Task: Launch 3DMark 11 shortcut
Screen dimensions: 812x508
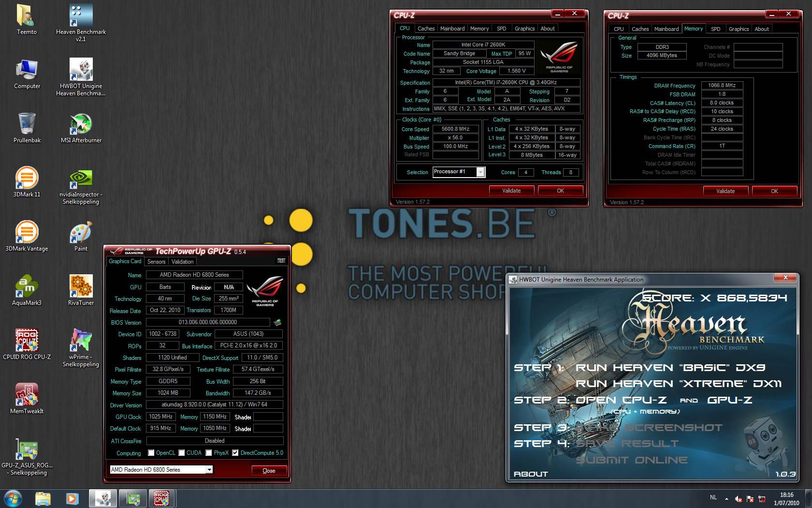Action: [x=27, y=182]
